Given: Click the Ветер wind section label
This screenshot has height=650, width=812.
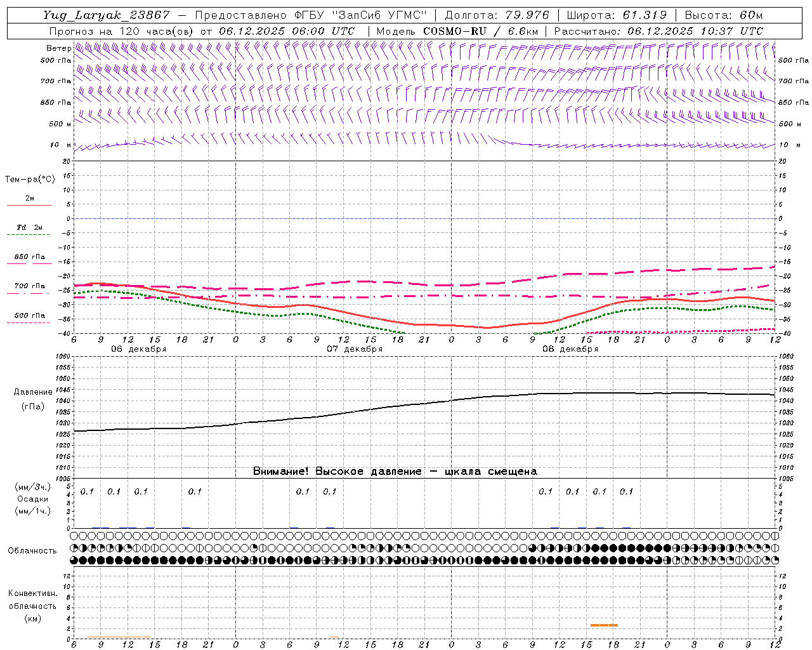Looking at the screenshot, I should (x=58, y=48).
